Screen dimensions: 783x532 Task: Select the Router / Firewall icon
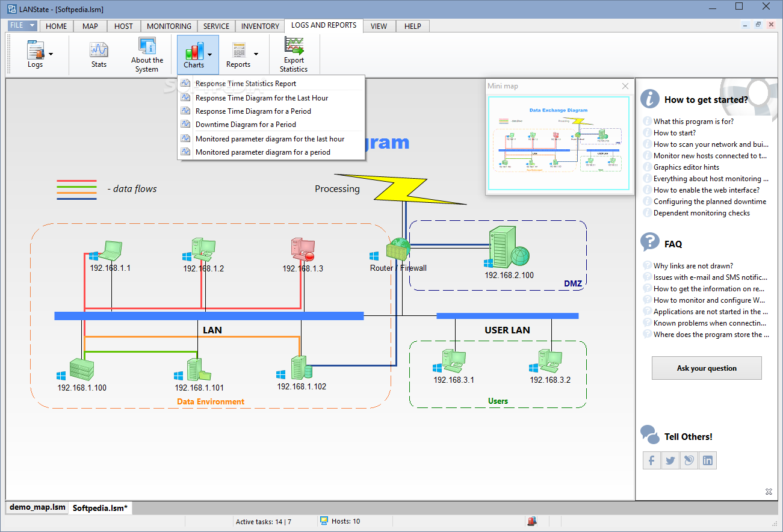[x=398, y=249]
